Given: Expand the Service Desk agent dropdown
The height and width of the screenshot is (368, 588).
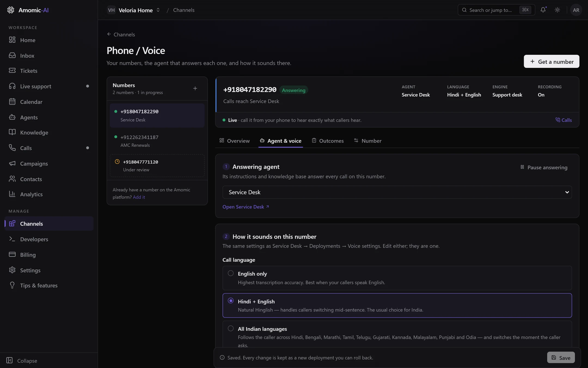Looking at the screenshot, I should (397, 192).
